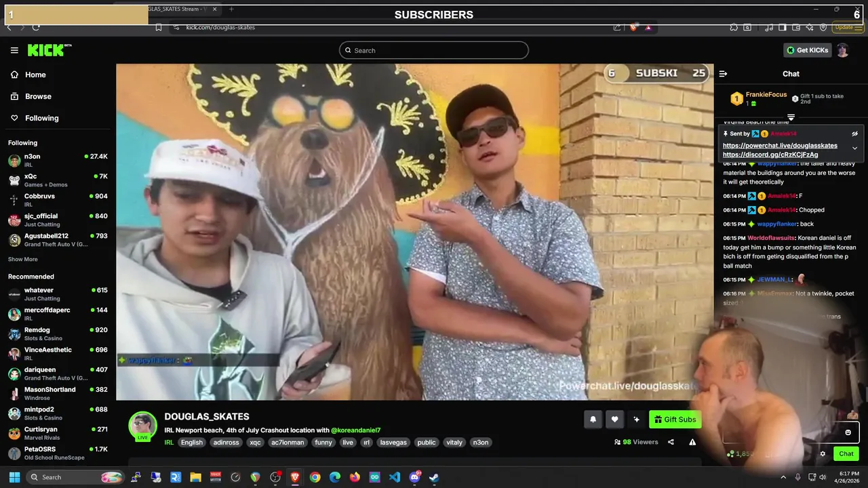Show hidden system tray icons
The height and width of the screenshot is (488, 868).
(x=783, y=477)
